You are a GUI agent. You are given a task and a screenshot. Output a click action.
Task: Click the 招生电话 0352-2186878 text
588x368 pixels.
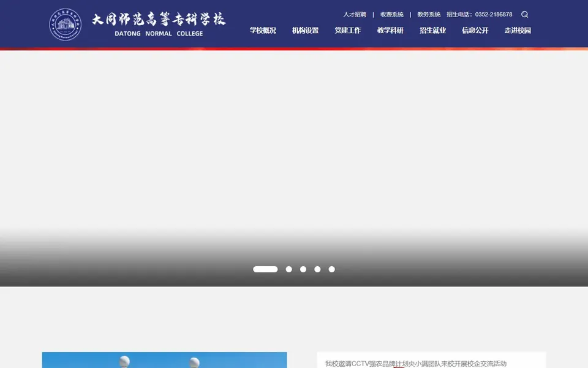[x=479, y=14]
